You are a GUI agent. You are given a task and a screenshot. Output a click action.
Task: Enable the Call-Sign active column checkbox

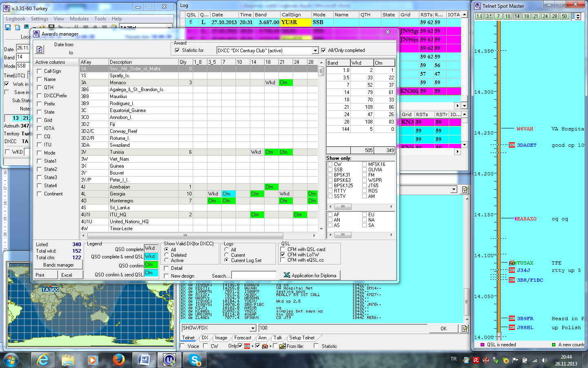[40, 71]
